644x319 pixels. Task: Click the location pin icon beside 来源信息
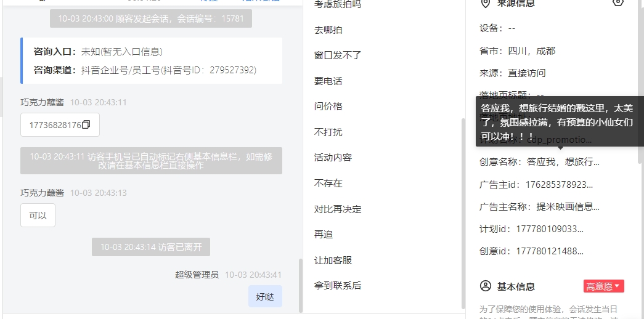(x=486, y=3)
